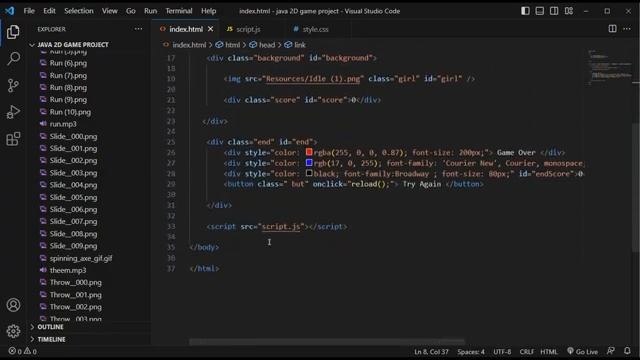This screenshot has width=640, height=360.
Task: Open spinning_axe_gif.gif file
Action: click(81, 258)
